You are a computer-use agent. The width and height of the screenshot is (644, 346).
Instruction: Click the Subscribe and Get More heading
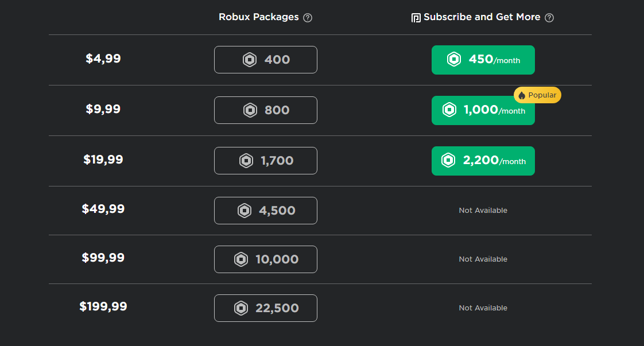point(482,17)
